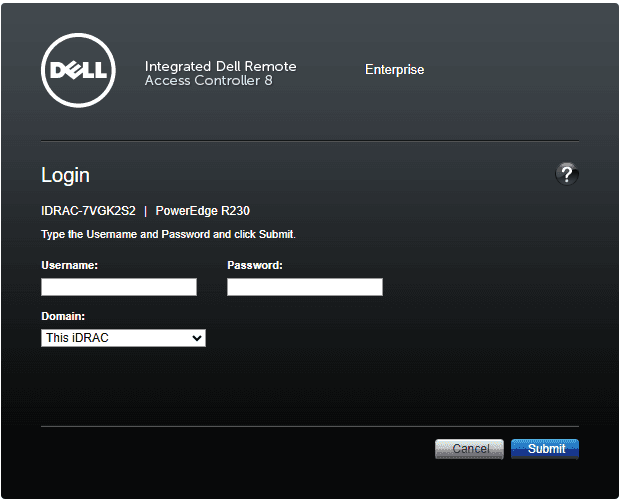Click the Enterprise license text
Image resolution: width=621 pixels, height=499 pixels.
click(394, 70)
